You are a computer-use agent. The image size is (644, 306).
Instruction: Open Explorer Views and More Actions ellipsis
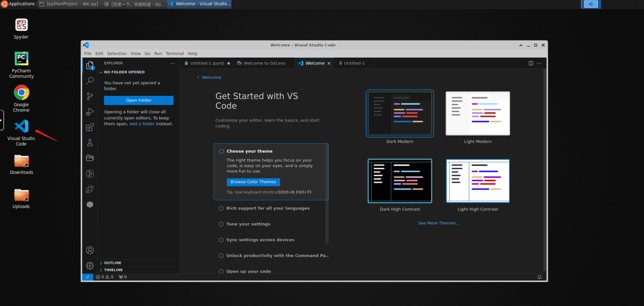172,63
